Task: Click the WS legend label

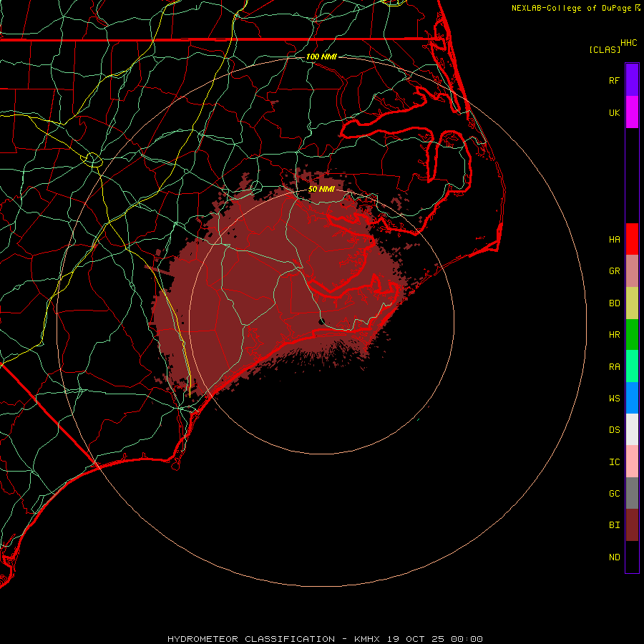Action: [x=614, y=399]
